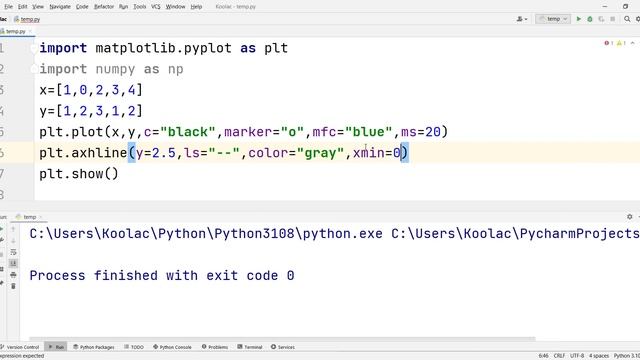Open the Run panel settings gear
Image resolution: width=640 pixels, height=360 pixels.
(x=629, y=217)
